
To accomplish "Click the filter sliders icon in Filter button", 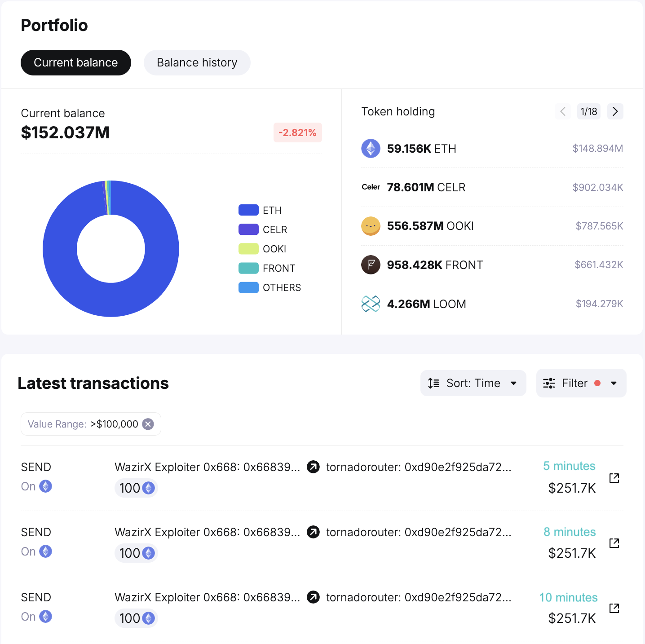I will pos(549,383).
